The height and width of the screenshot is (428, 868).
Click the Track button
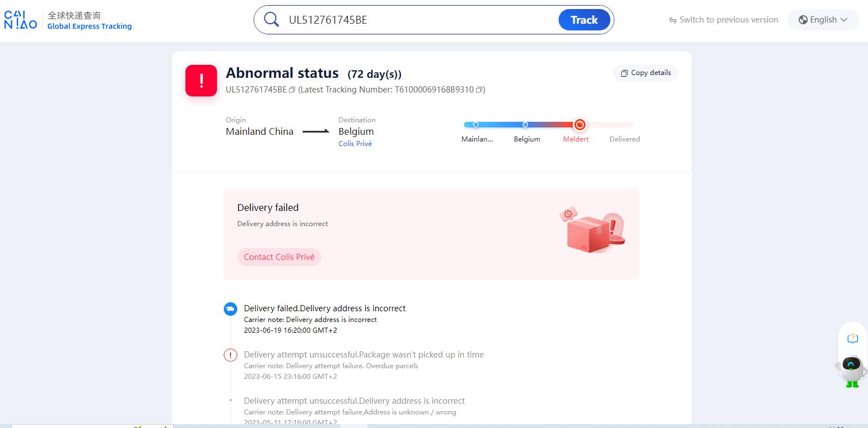(584, 20)
